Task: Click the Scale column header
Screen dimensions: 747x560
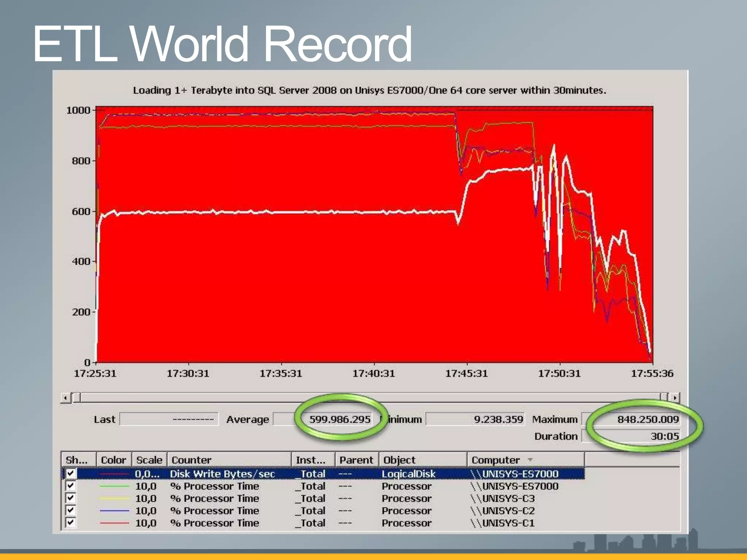Action: [x=149, y=460]
